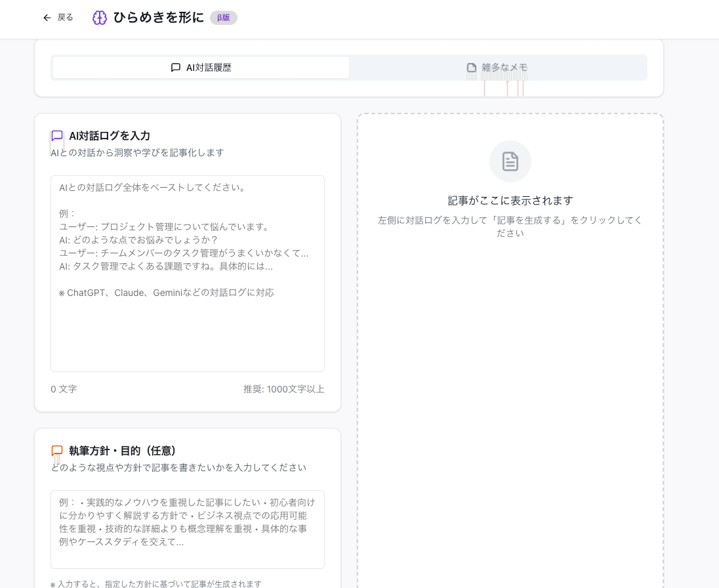Click the orange chat icon beside 執筆方針・目的
This screenshot has width=719, height=588.
tap(57, 451)
